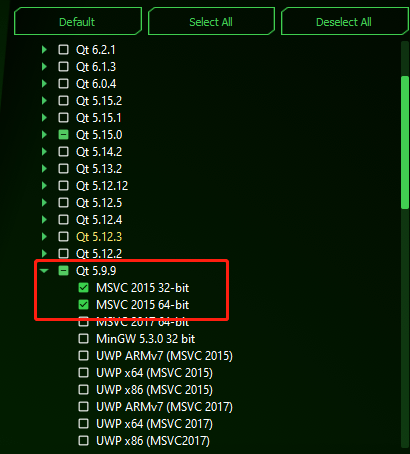The width and height of the screenshot is (410, 454).
Task: Check UWP x64 (MSVC 2017) checkbox
Action: 83,424
